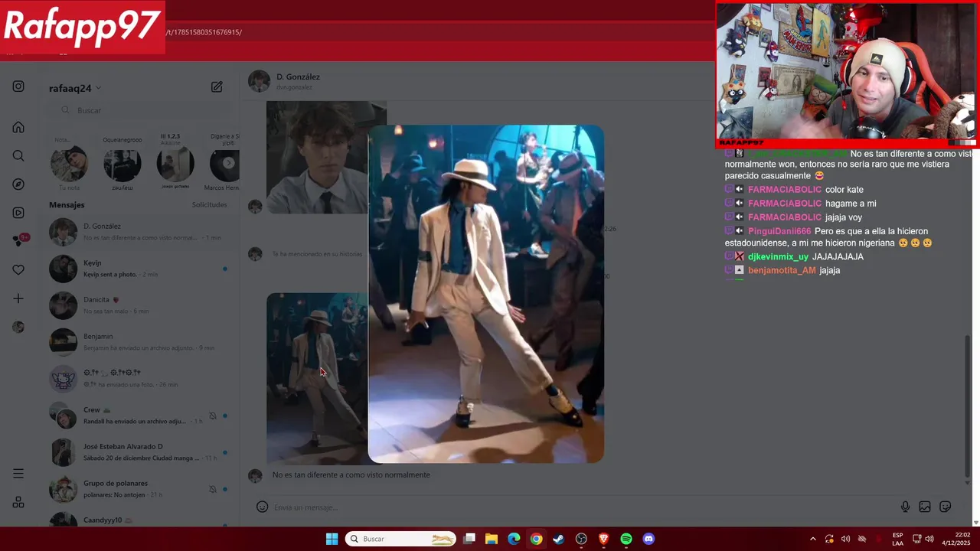Start a new message with the compose icon

[x=217, y=87]
